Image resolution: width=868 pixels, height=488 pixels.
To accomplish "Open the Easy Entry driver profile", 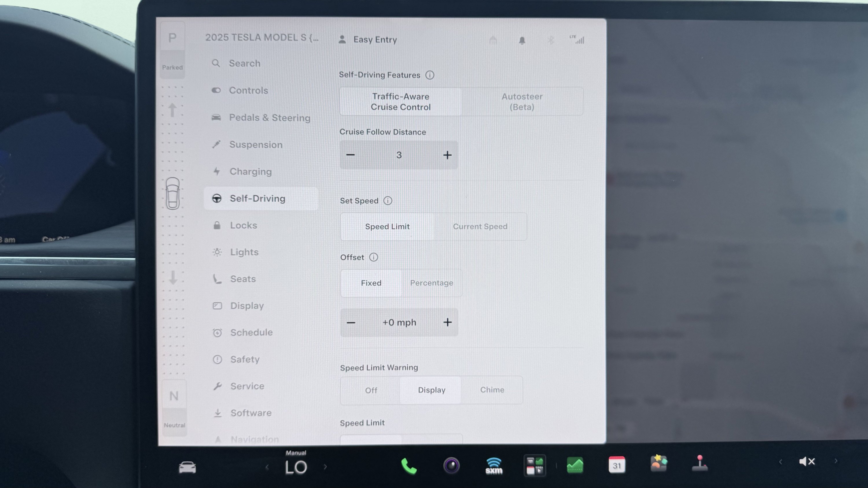I will pos(368,40).
